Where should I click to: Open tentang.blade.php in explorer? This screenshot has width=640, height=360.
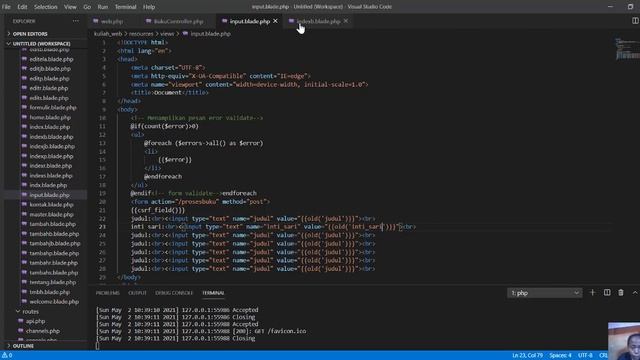[52, 282]
